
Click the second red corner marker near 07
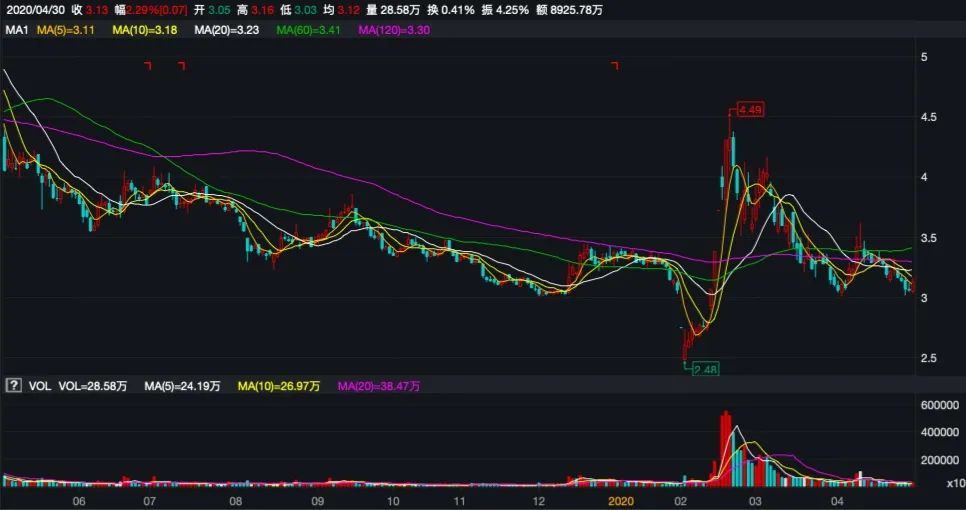[x=181, y=66]
